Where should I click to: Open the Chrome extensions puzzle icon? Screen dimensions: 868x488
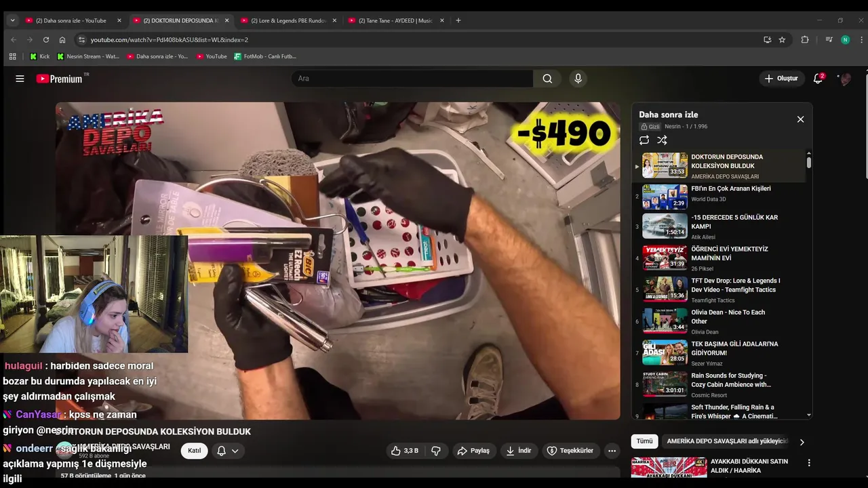[x=805, y=40]
